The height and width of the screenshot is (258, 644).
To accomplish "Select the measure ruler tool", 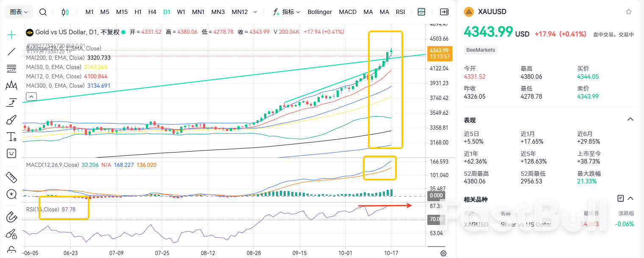I will [x=11, y=178].
